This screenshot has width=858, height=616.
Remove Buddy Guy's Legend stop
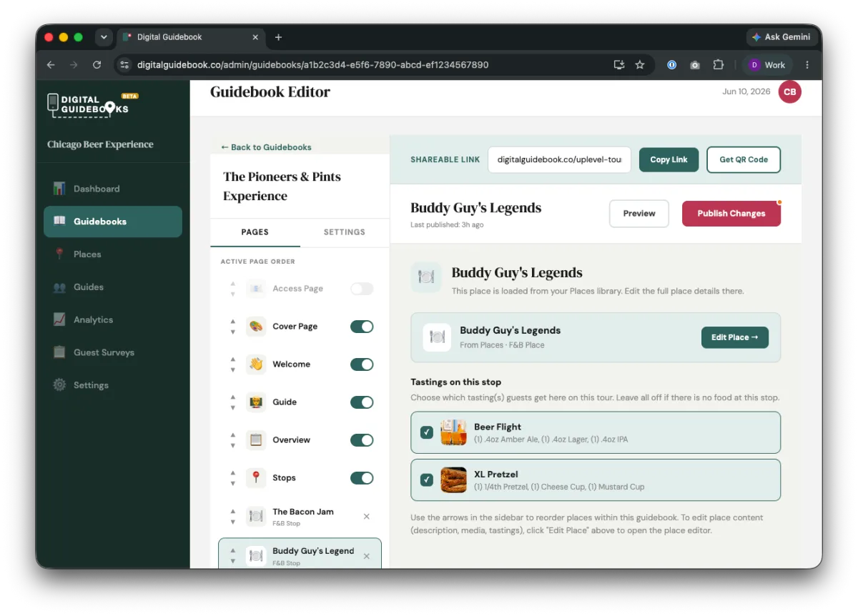point(367,556)
